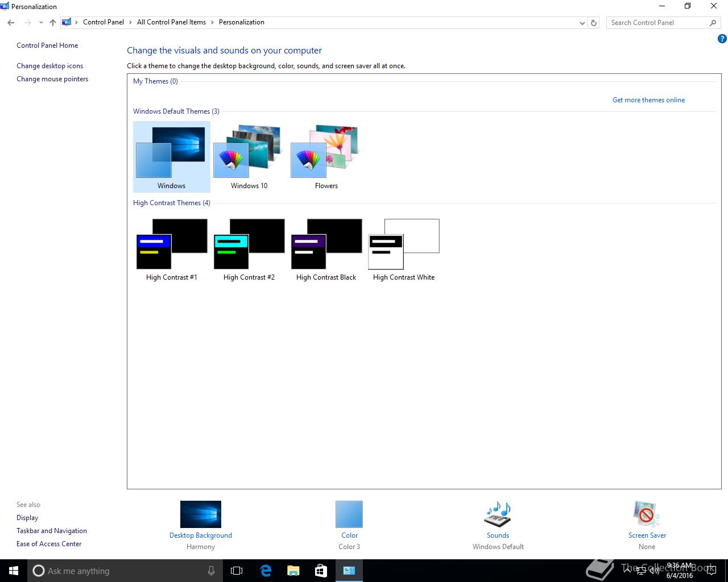Click All Control Panel Items breadcrumb
728x582 pixels.
(171, 22)
